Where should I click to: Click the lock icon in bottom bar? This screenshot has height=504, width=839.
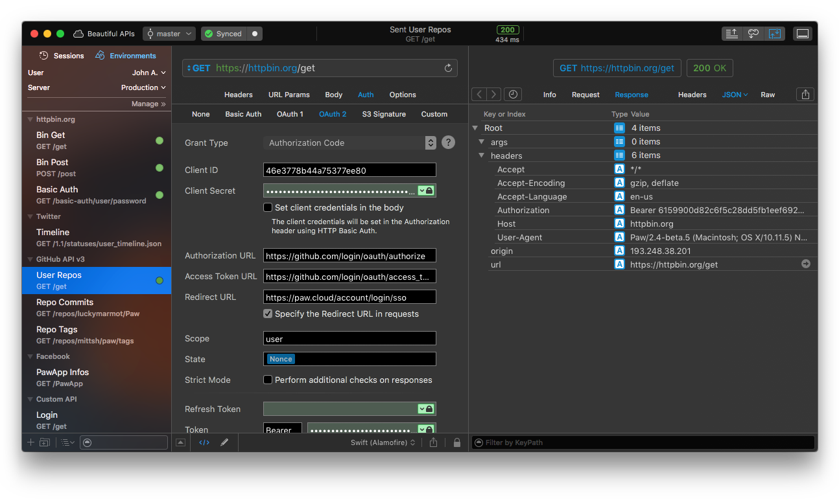(457, 442)
